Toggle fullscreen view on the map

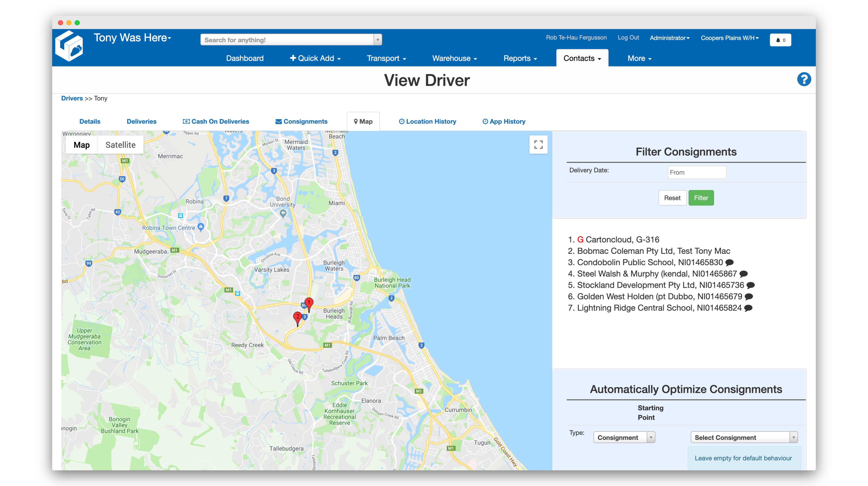(x=538, y=145)
